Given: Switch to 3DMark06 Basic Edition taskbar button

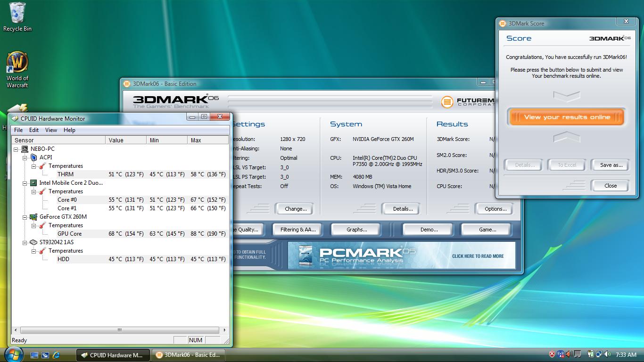Looking at the screenshot, I should 188,355.
